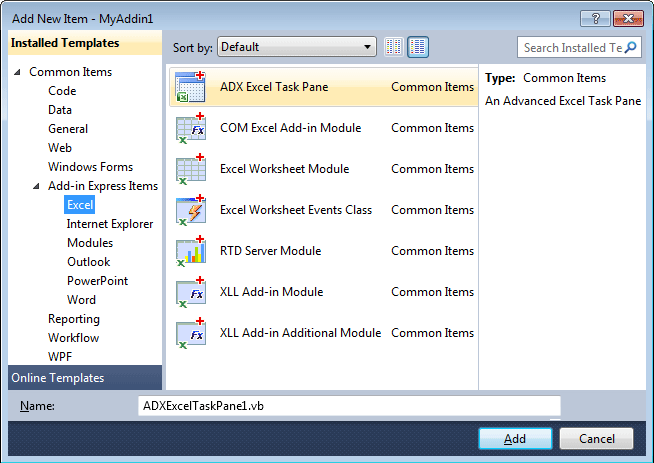
Task: Select the Web category
Action: point(60,148)
